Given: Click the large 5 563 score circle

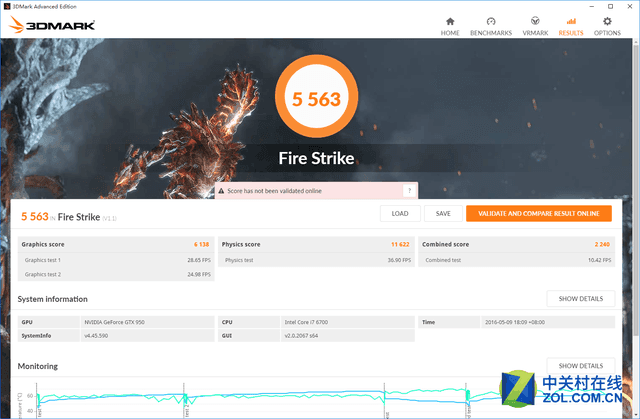Looking at the screenshot, I should coord(316,96).
